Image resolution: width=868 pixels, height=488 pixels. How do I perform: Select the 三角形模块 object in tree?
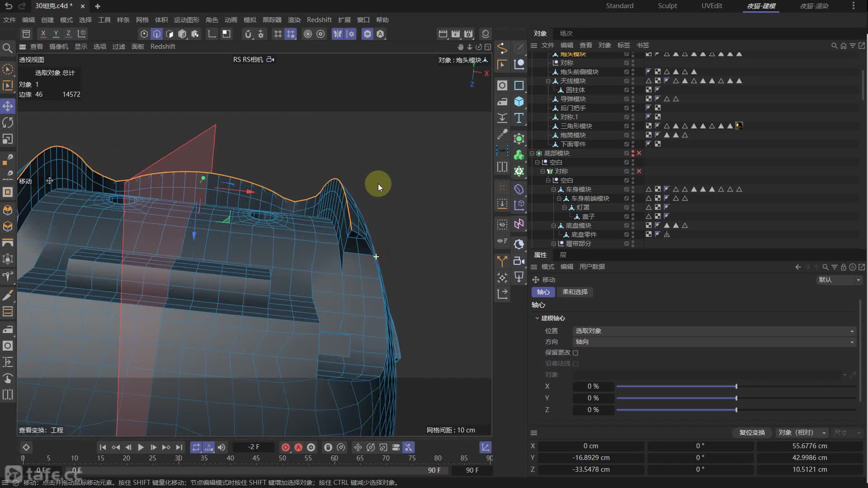point(576,126)
